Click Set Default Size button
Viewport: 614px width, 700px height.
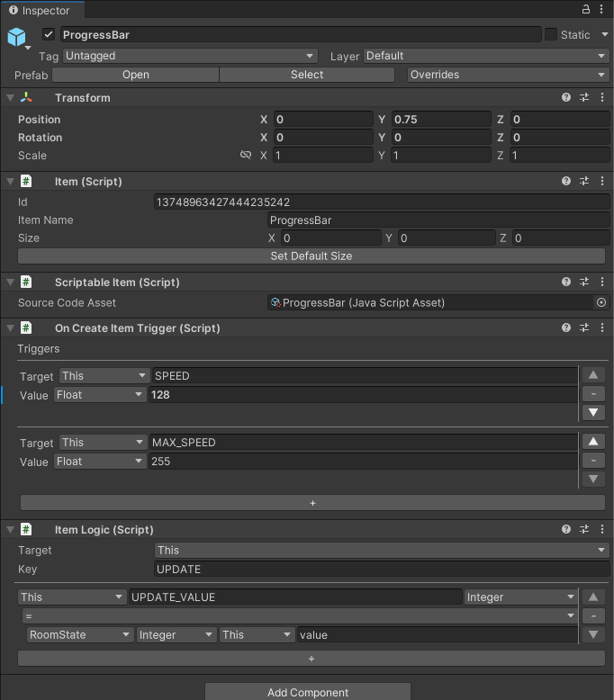click(x=312, y=256)
